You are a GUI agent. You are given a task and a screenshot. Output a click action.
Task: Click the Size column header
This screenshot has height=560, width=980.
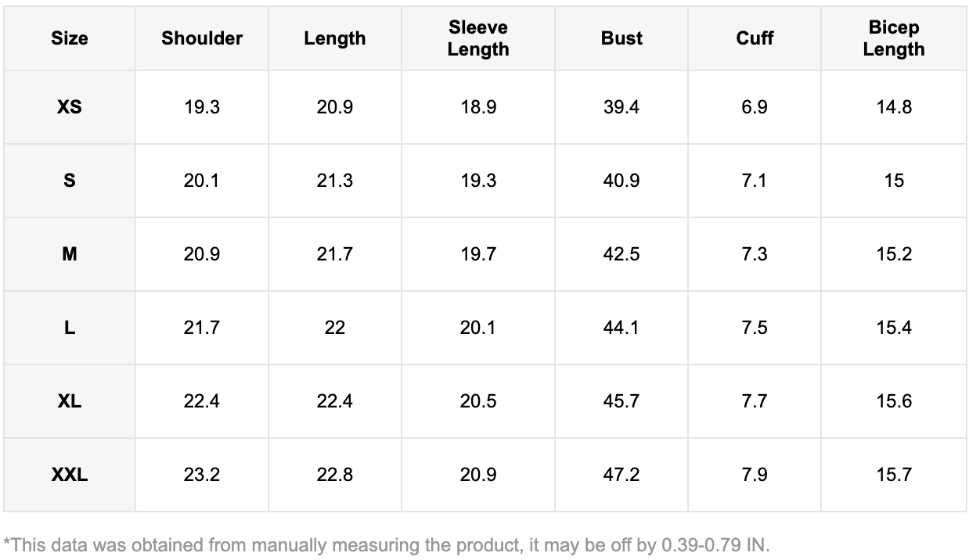pyautogui.click(x=70, y=38)
